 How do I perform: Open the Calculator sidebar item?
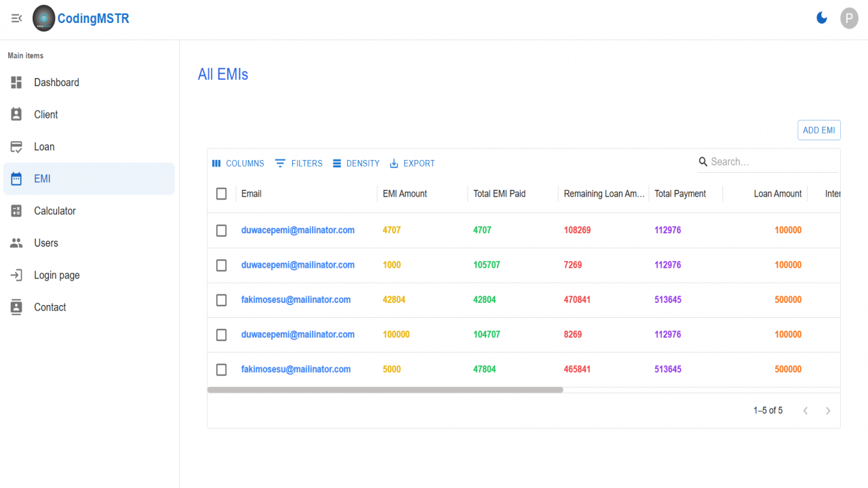click(89, 211)
